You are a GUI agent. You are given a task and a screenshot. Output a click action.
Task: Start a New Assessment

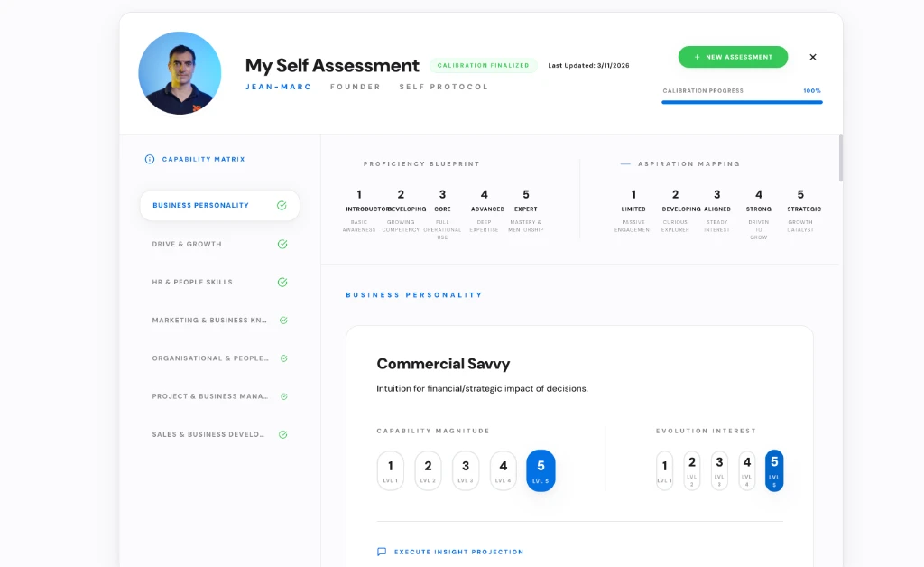pos(733,57)
